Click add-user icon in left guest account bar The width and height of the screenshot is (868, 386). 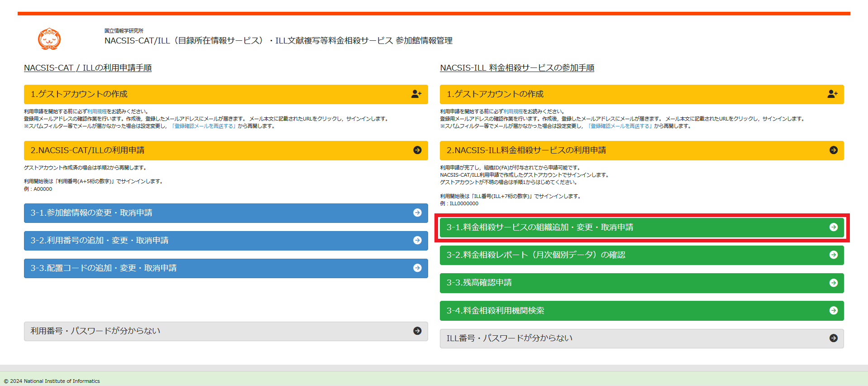click(416, 94)
